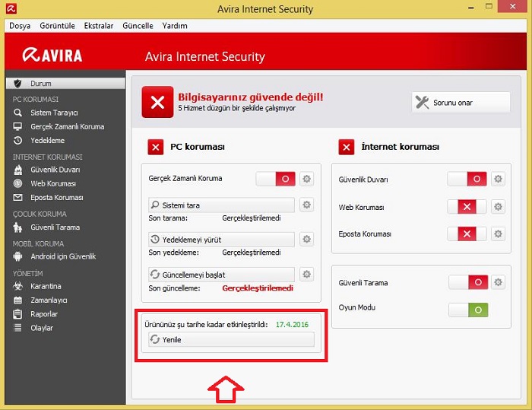
Task: Open the Ekstralar menu
Action: (99, 26)
